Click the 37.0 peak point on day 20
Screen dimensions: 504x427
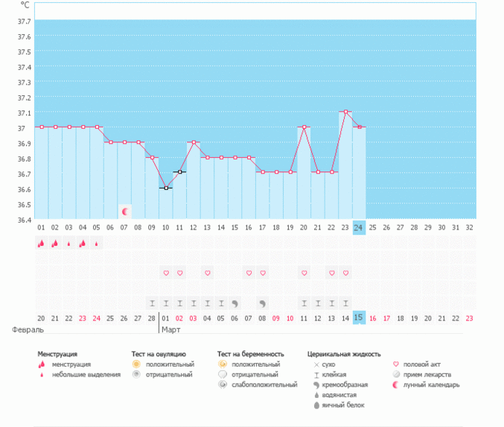point(304,127)
